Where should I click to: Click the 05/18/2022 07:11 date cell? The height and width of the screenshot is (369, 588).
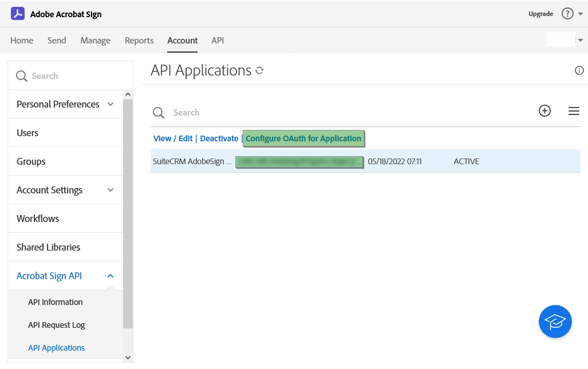[x=394, y=161]
